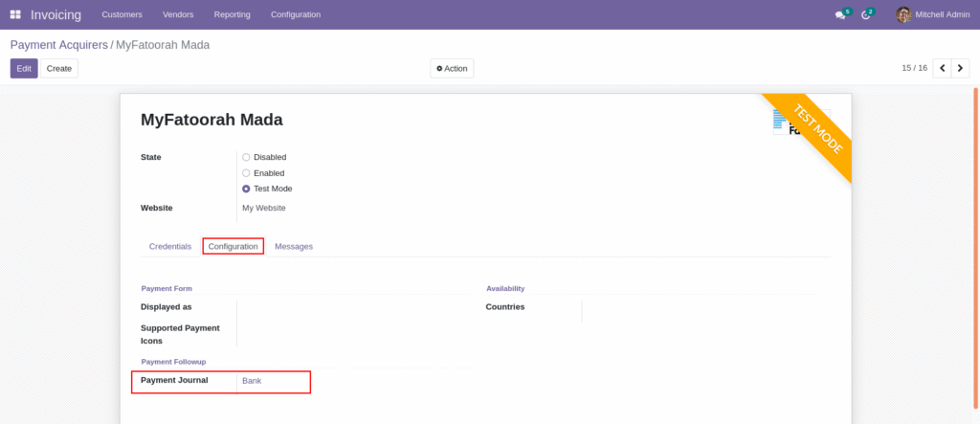980x424 pixels.
Task: Click the Edit button
Action: coord(24,68)
